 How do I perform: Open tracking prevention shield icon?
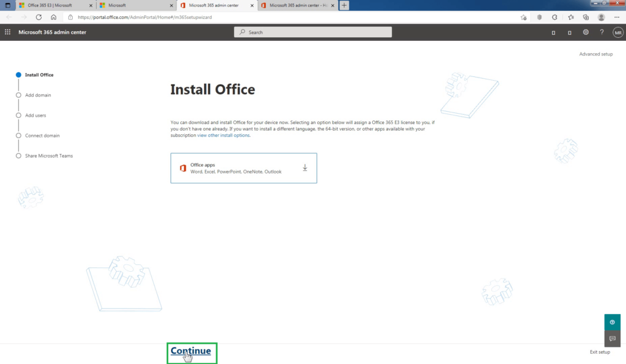(539, 17)
